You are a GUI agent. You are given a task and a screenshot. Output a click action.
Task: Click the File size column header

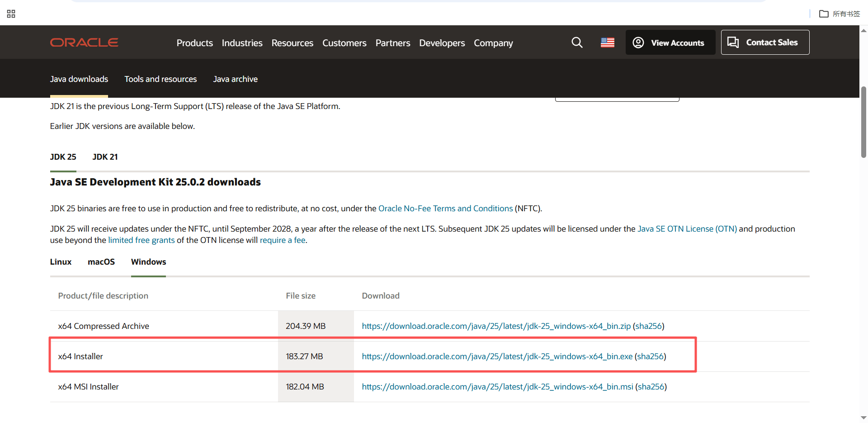301,296
